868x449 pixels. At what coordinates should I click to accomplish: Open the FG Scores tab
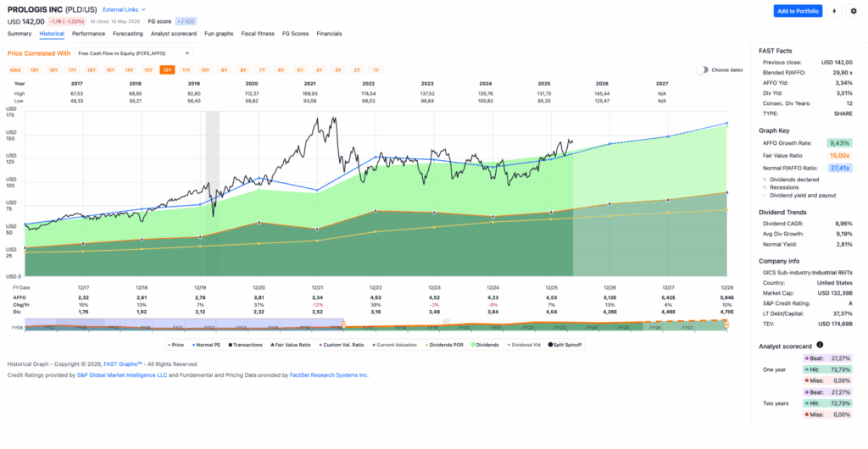tap(296, 34)
